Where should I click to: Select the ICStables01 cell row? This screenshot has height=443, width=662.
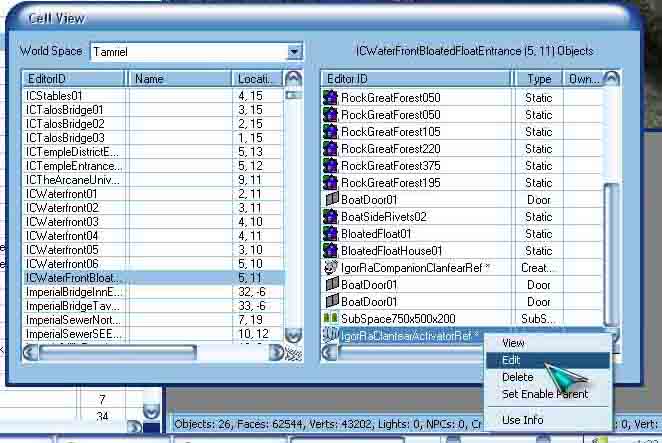pos(153,96)
